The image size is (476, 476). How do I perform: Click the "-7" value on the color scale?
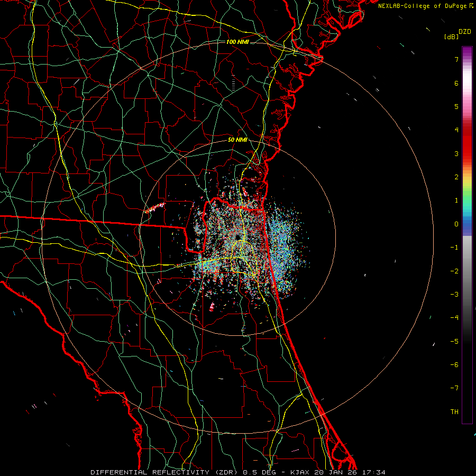pos(454,388)
